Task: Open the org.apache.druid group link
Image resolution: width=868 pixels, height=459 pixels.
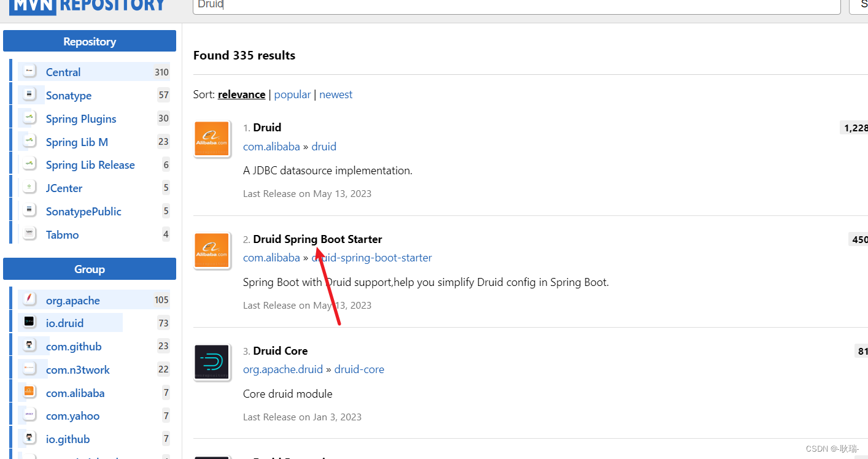Action: click(283, 369)
